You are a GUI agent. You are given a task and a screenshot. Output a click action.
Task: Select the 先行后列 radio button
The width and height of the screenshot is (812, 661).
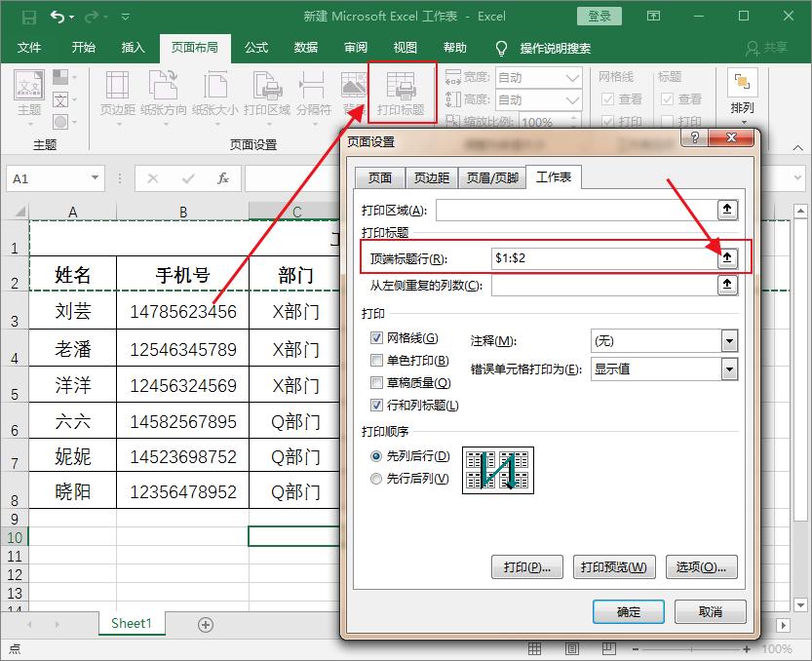[375, 478]
